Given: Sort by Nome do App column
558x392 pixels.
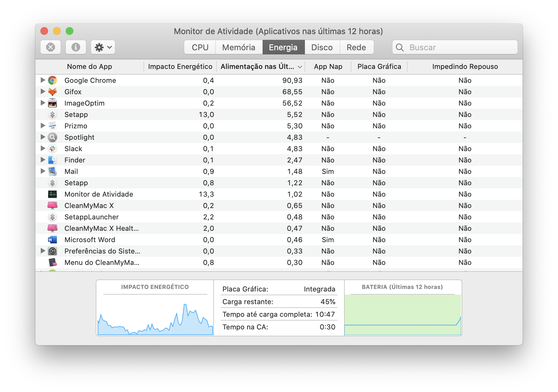Looking at the screenshot, I should (89, 66).
